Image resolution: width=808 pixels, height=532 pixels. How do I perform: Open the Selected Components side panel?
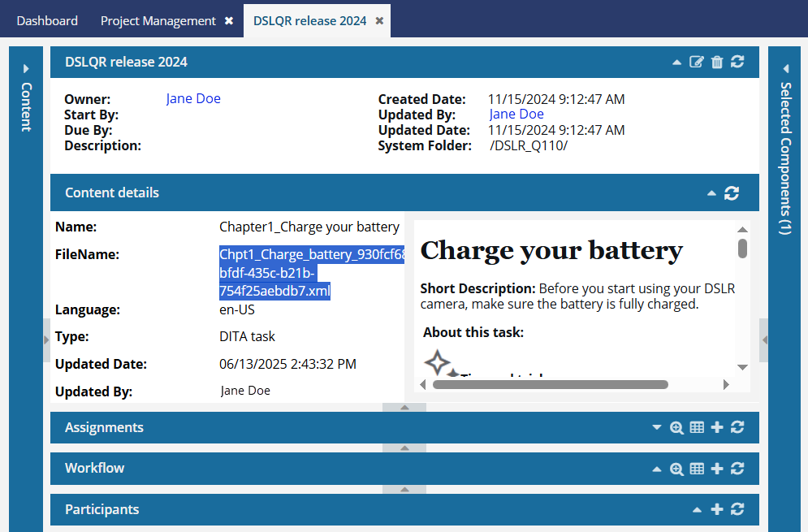pyautogui.click(x=785, y=149)
